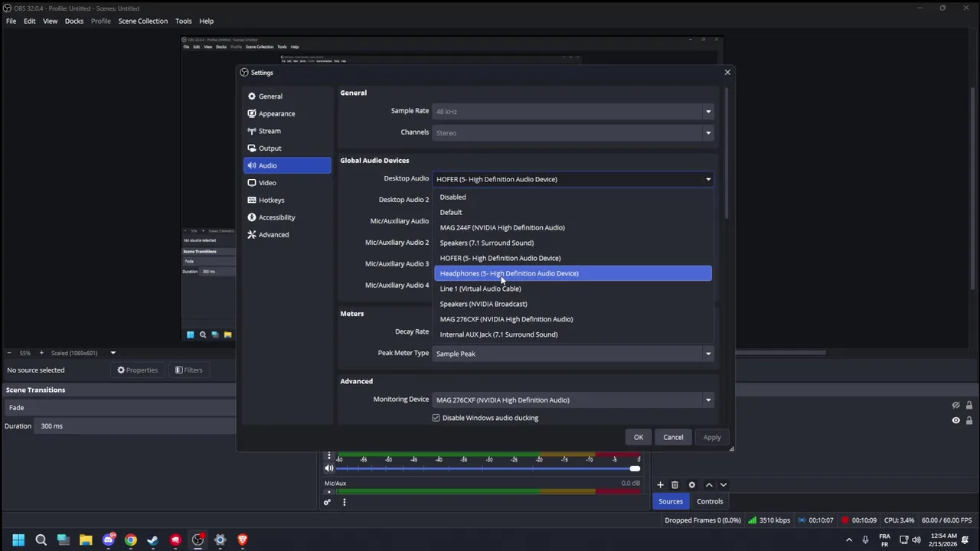Open the Fade scene transition selector
The image size is (980, 551).
coord(119,408)
